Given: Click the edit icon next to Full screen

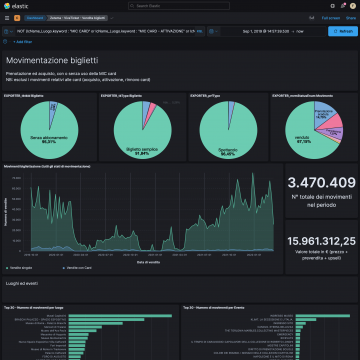Looking at the screenshot, I should click(x=312, y=18).
